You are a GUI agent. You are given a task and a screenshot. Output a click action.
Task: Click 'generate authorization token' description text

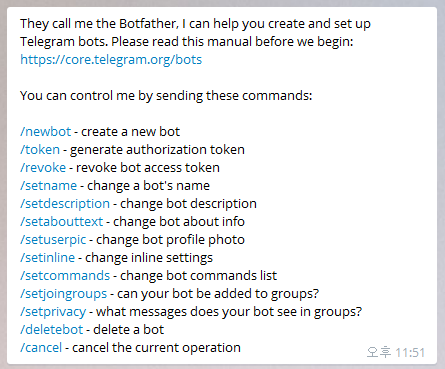(x=157, y=150)
